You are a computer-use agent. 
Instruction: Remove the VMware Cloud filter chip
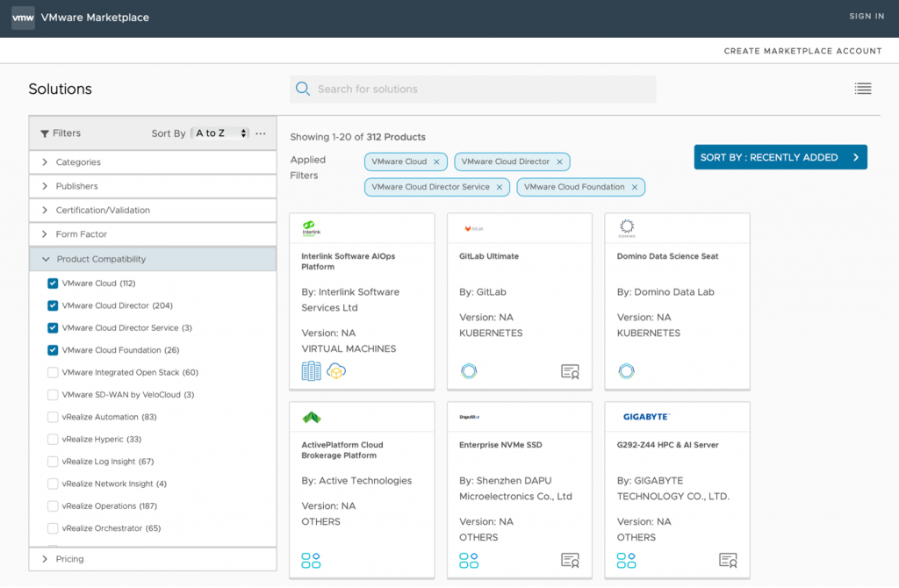436,162
